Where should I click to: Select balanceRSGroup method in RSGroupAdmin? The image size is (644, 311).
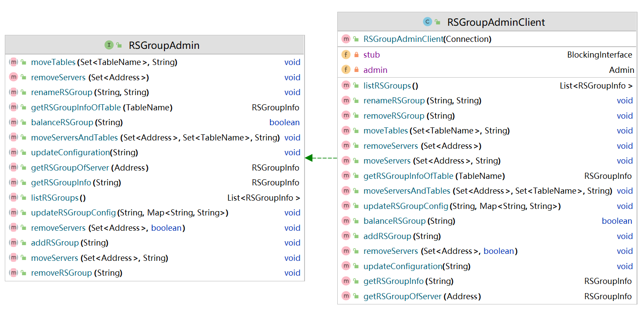62,123
